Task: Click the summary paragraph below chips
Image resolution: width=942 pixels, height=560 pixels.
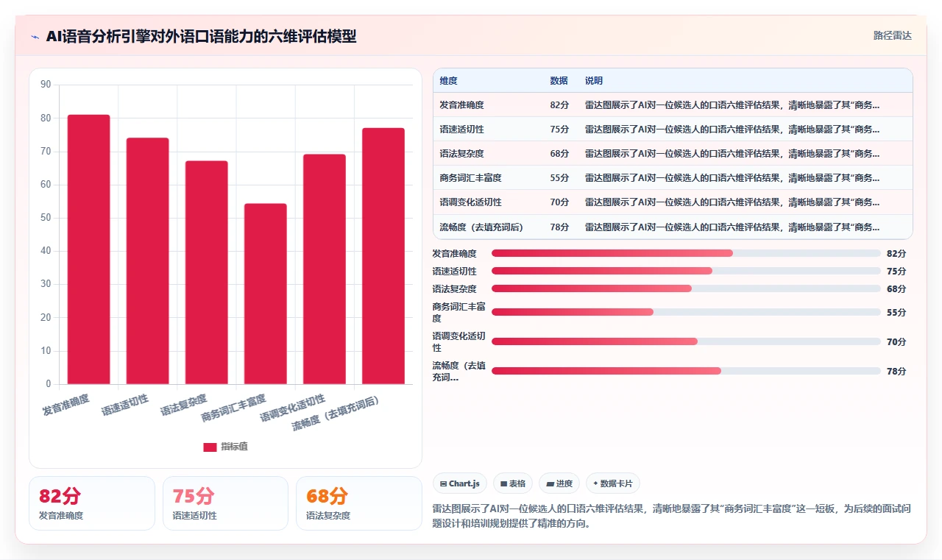Action: (x=672, y=516)
